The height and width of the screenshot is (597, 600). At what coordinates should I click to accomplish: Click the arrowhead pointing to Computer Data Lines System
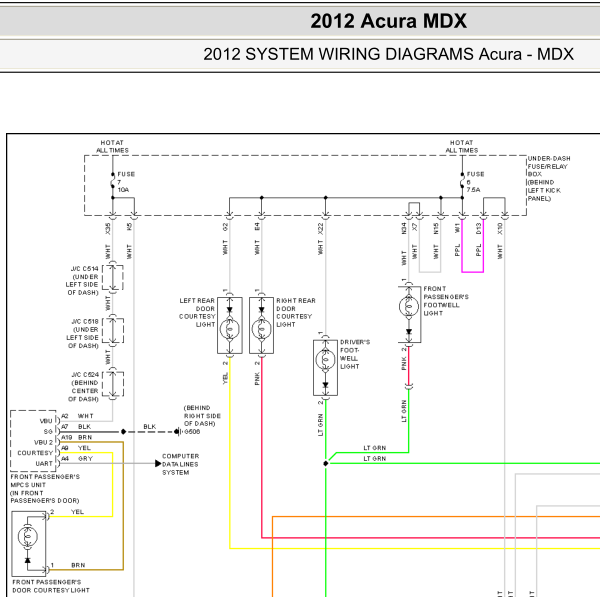(158, 464)
